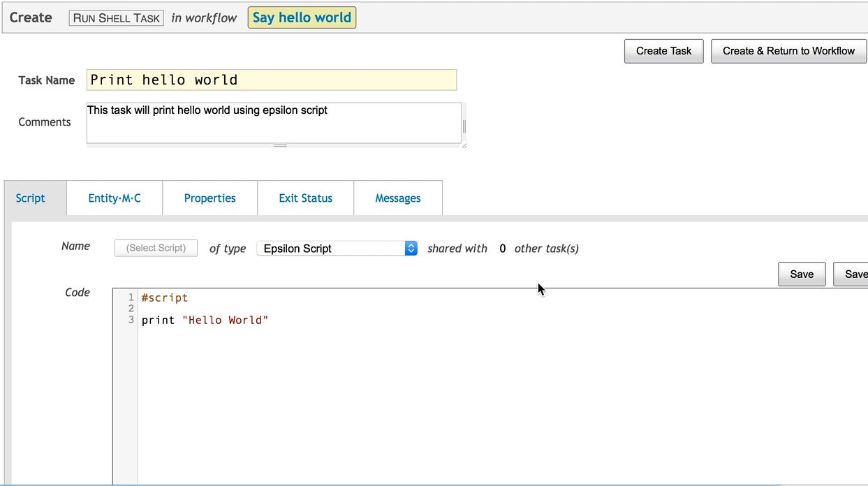Image resolution: width=868 pixels, height=486 pixels.
Task: Click the Run Shell Task label
Action: [117, 18]
